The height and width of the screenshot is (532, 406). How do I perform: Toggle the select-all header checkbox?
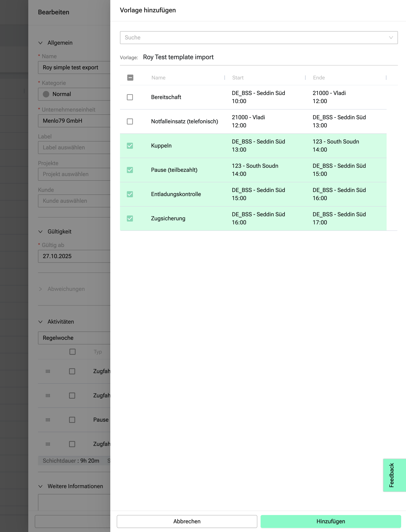coord(130,78)
